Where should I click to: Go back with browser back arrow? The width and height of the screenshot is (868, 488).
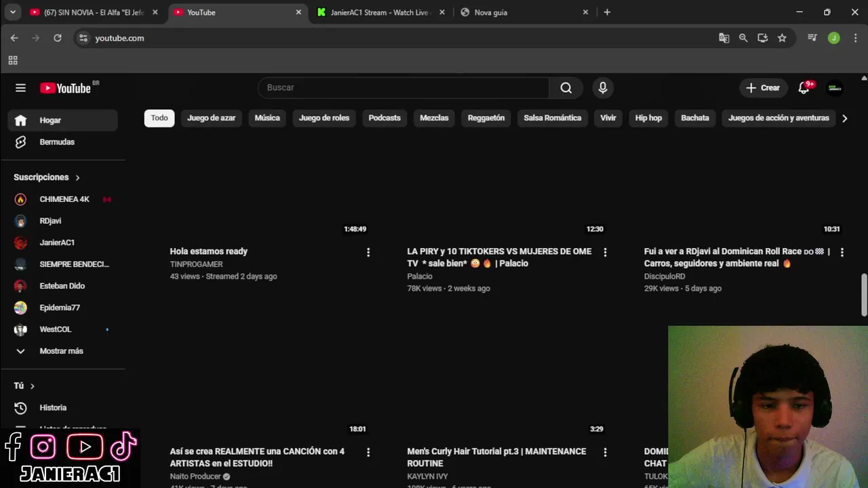tap(14, 38)
